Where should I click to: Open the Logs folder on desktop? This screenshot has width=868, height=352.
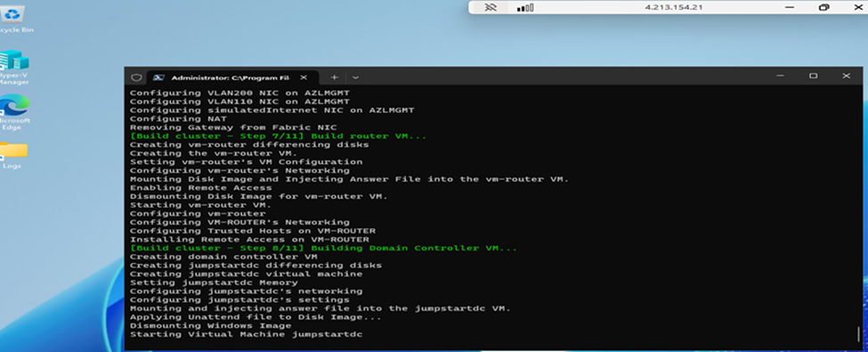click(12, 155)
